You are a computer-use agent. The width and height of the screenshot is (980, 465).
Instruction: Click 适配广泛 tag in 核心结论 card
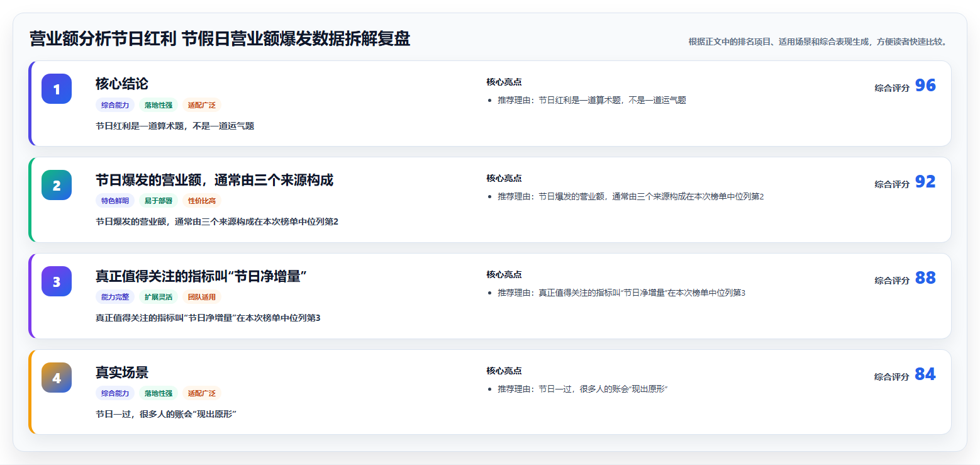pos(202,105)
